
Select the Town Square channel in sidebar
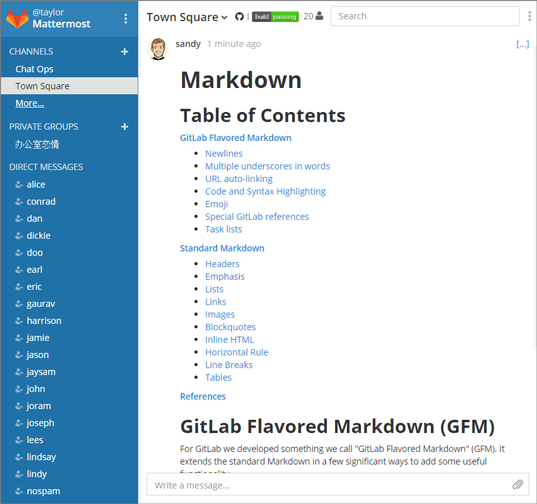pos(70,86)
